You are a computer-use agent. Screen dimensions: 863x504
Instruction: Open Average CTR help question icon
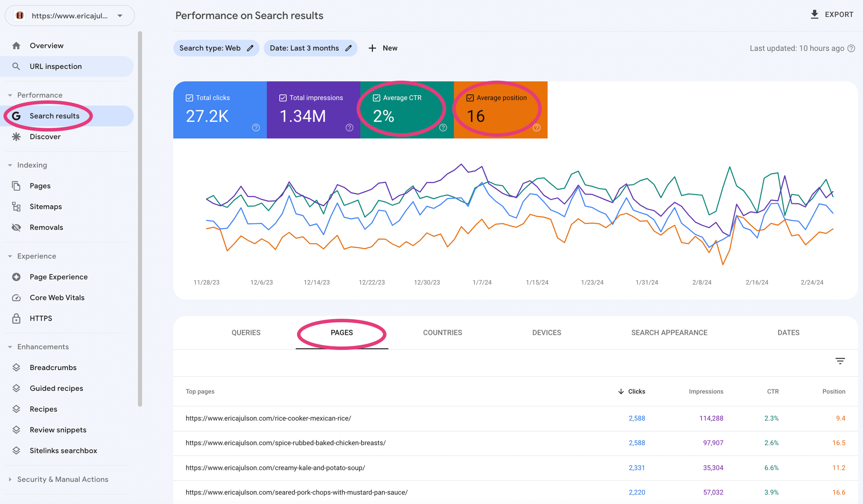[x=443, y=128]
